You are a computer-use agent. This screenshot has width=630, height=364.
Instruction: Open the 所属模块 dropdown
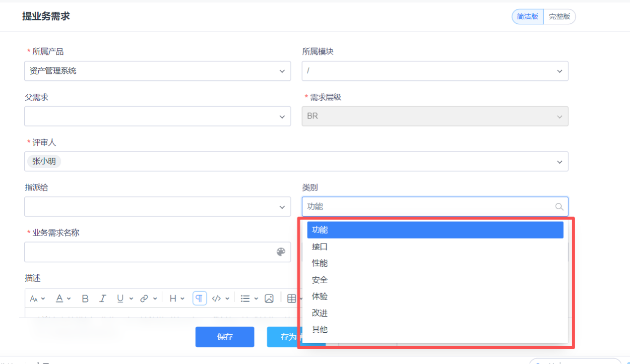[x=560, y=71]
